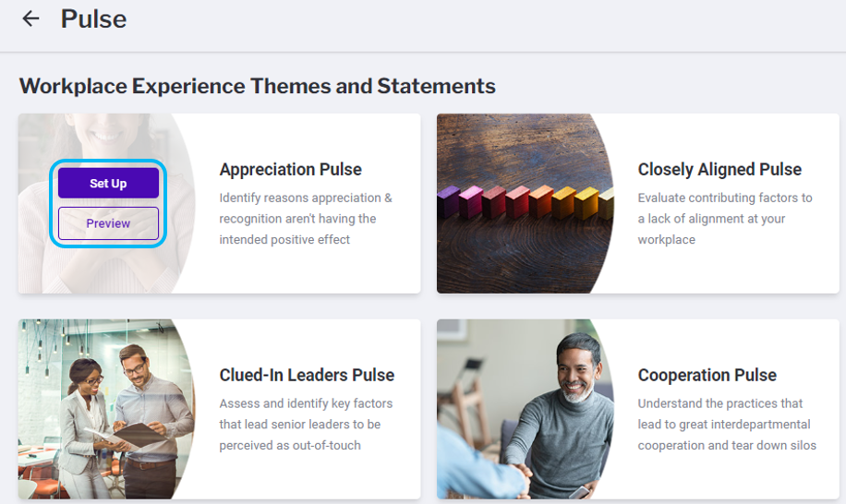Click the Workplace Experience Themes and Statements heading

click(257, 87)
